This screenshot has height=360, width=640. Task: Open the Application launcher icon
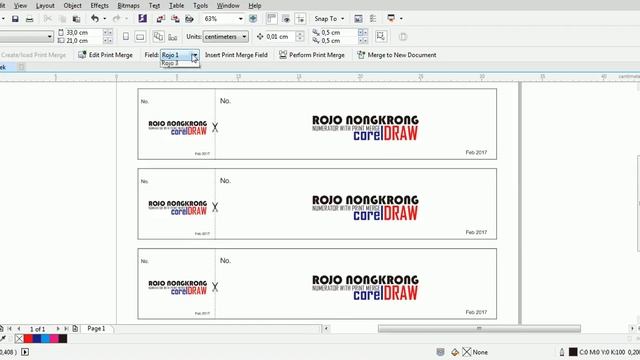coord(391,18)
